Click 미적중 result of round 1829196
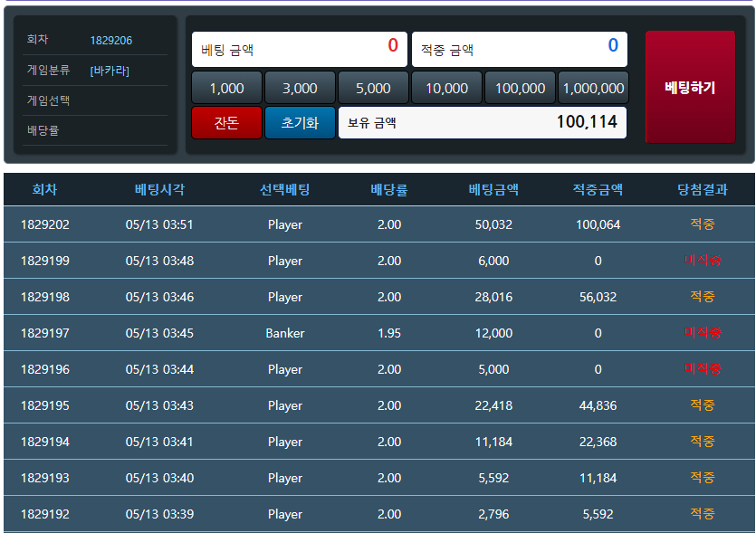 703,368
